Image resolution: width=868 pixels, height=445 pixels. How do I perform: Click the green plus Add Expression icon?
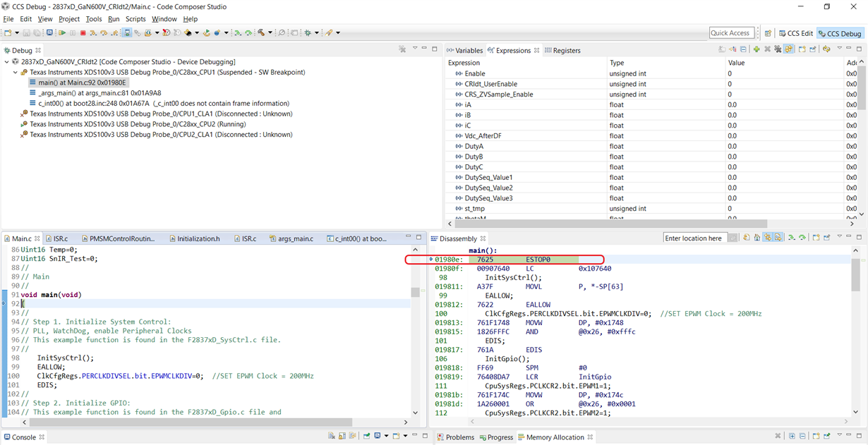(756, 49)
